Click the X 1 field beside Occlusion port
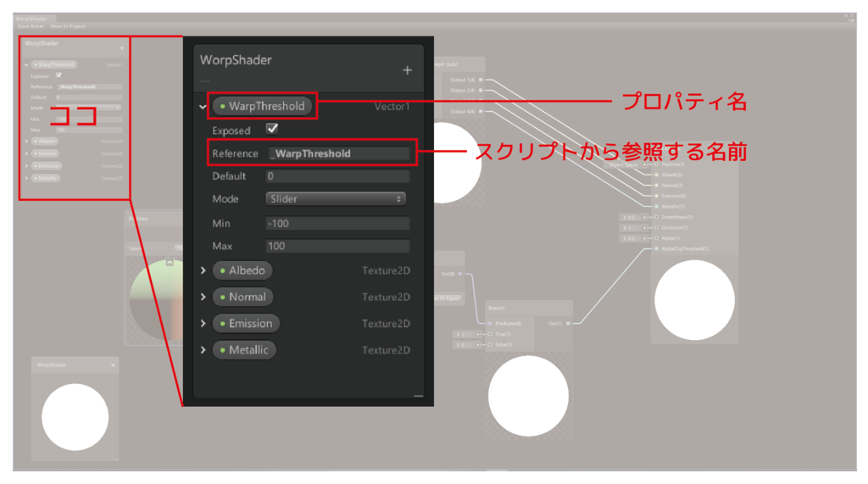The width and height of the screenshot is (868, 484). pos(633,228)
